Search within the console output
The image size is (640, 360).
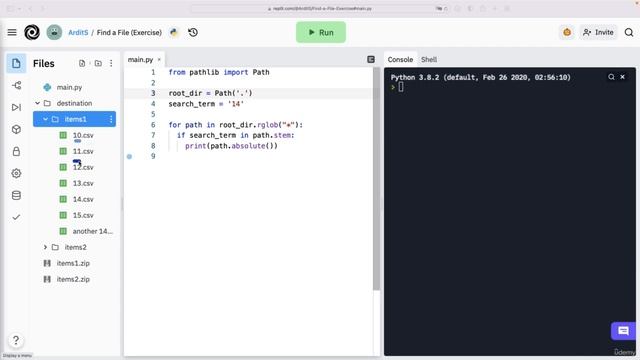[611, 77]
